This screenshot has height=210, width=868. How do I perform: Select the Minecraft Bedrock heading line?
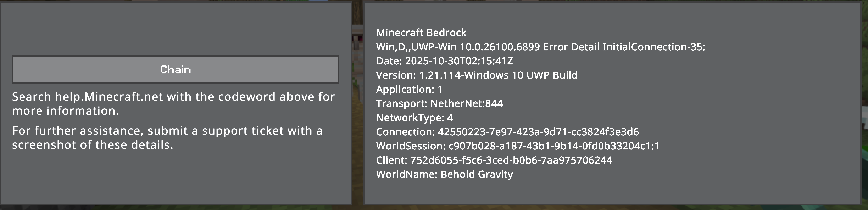[x=421, y=33]
